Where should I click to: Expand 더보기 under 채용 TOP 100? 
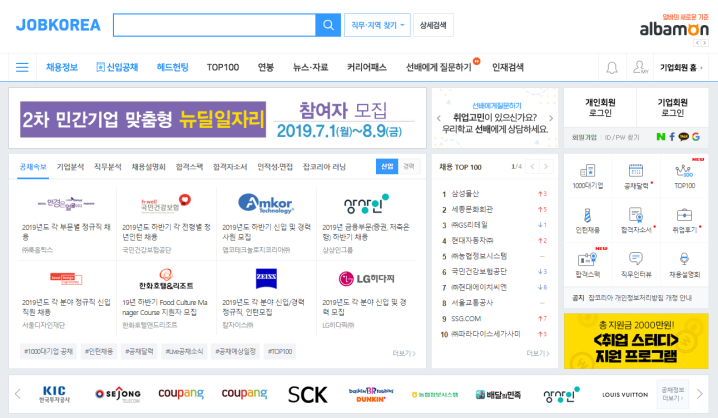538,353
